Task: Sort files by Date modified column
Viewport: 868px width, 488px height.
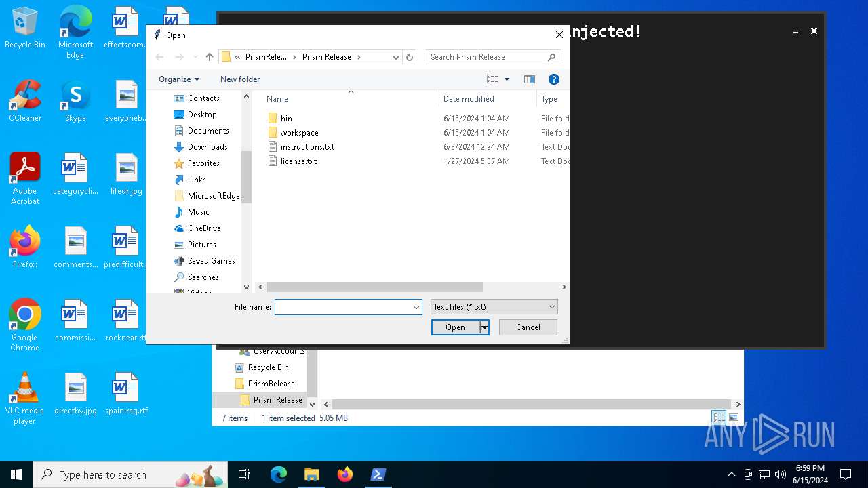Action: [469, 99]
